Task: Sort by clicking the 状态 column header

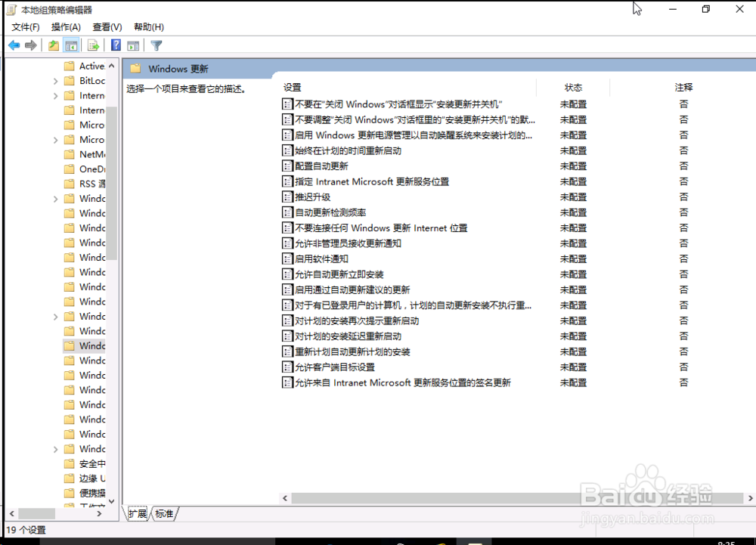Action: (x=574, y=87)
